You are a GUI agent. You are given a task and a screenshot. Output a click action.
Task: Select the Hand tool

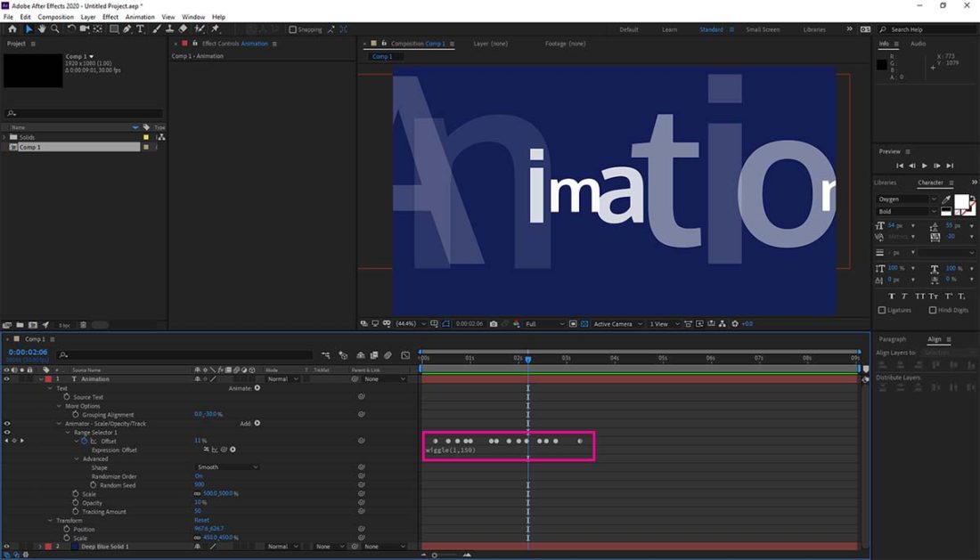pyautogui.click(x=41, y=29)
